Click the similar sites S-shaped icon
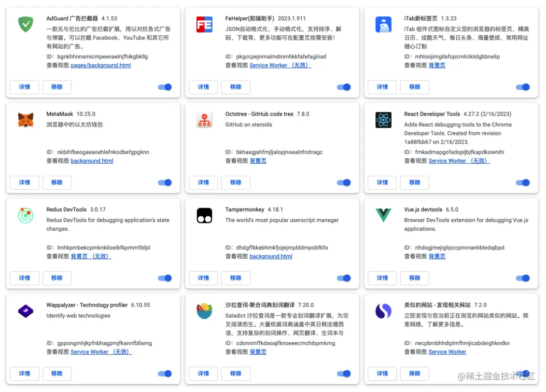 [383, 311]
